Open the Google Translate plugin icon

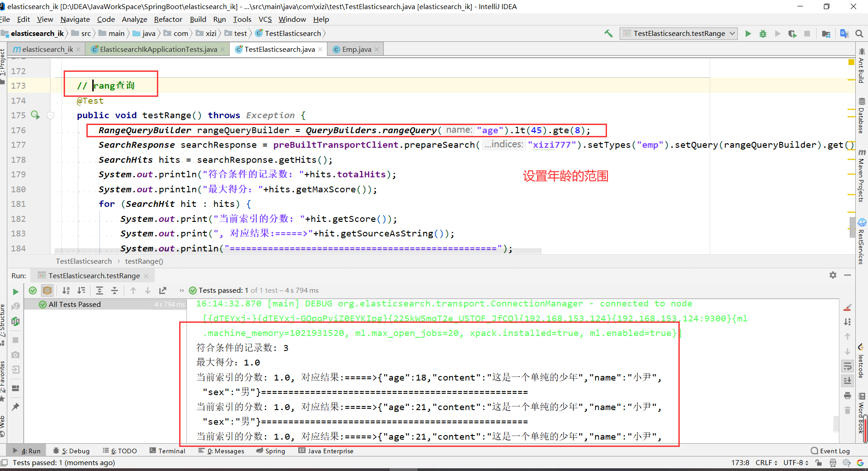[x=844, y=34]
